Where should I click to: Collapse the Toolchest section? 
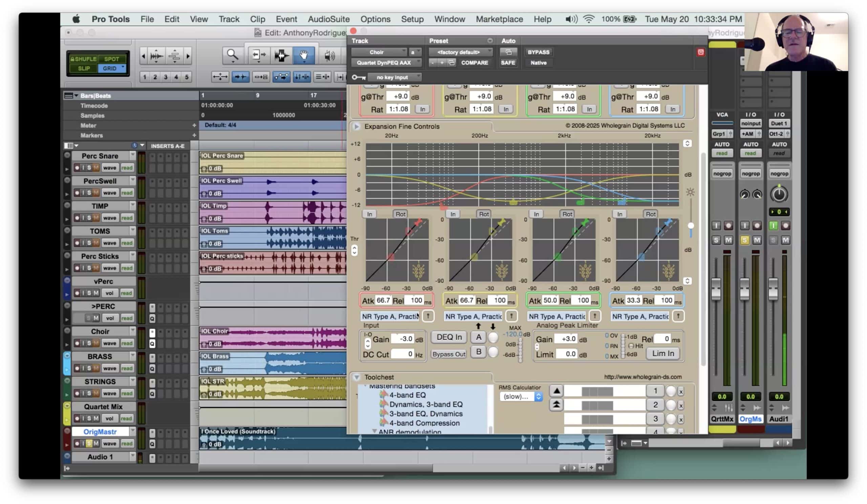tap(356, 377)
